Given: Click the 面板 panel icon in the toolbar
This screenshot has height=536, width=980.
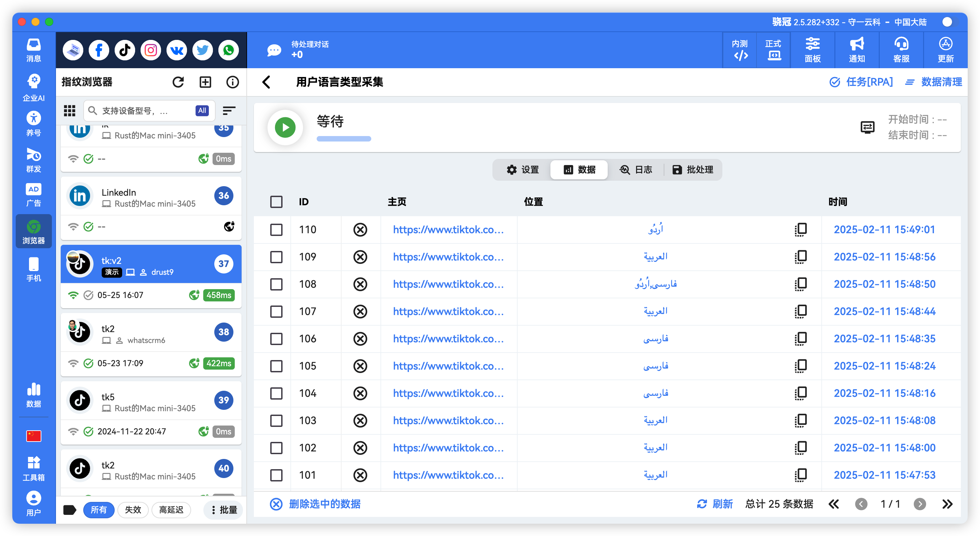Looking at the screenshot, I should [x=812, y=50].
